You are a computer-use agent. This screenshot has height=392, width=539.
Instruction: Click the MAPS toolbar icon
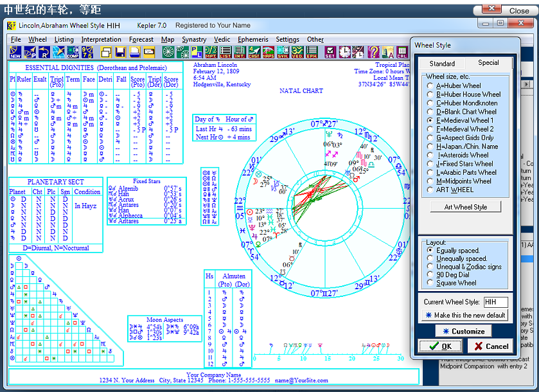point(268,52)
